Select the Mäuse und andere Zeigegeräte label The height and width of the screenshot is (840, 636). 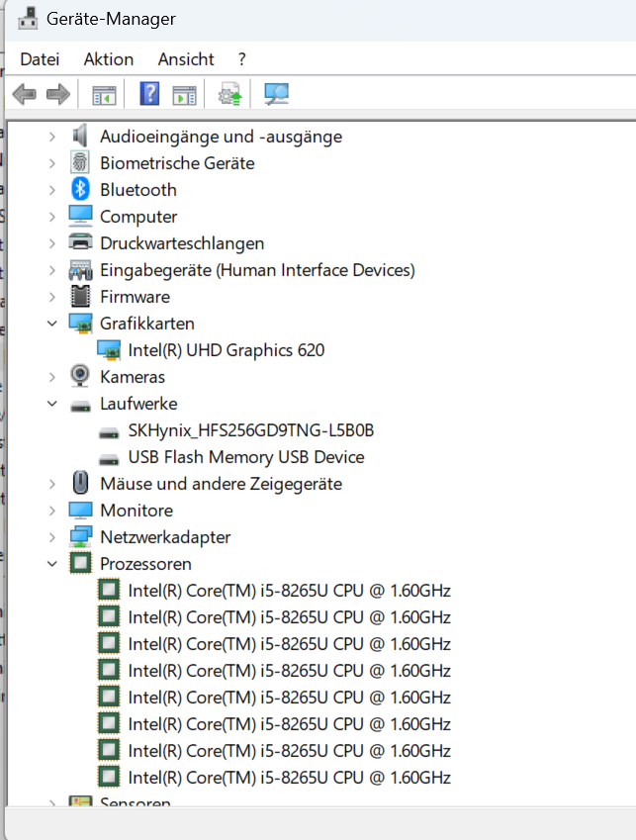(x=222, y=484)
